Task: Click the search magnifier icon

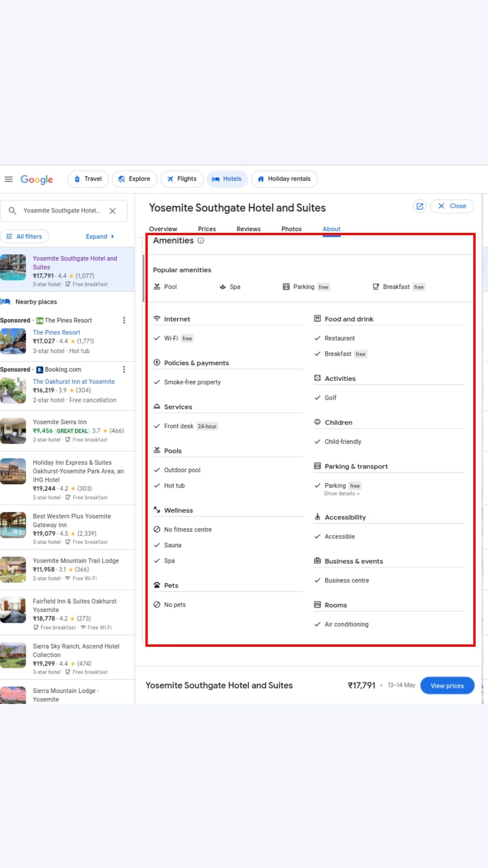Action: pyautogui.click(x=12, y=211)
